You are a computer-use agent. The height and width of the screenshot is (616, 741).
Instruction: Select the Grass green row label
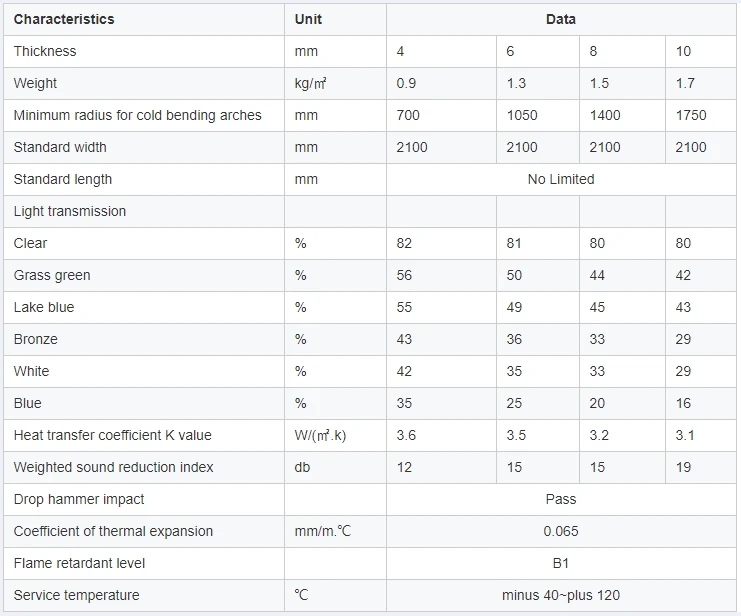click(52, 275)
